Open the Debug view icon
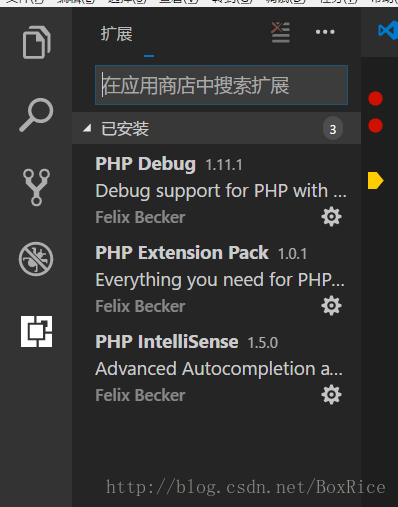This screenshot has height=507, width=398. [x=36, y=259]
